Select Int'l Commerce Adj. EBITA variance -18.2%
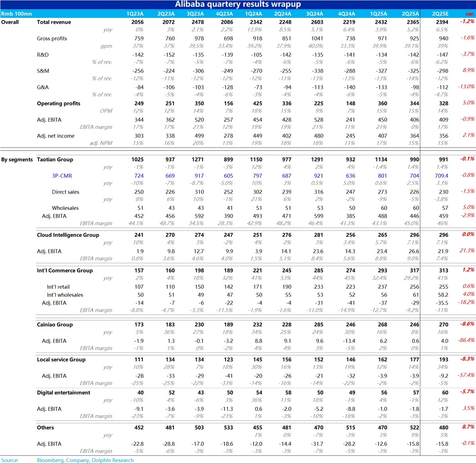Viewport: 476px width, 464px height. 466,302
